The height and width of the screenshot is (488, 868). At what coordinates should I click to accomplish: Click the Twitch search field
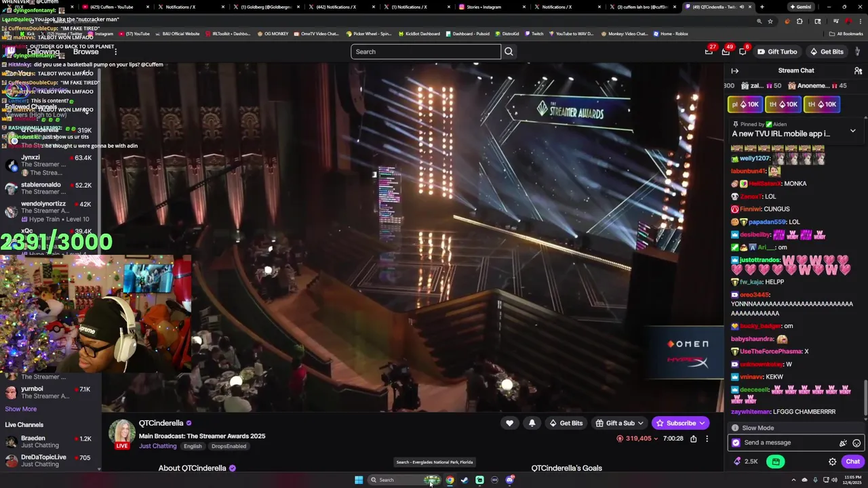point(426,52)
